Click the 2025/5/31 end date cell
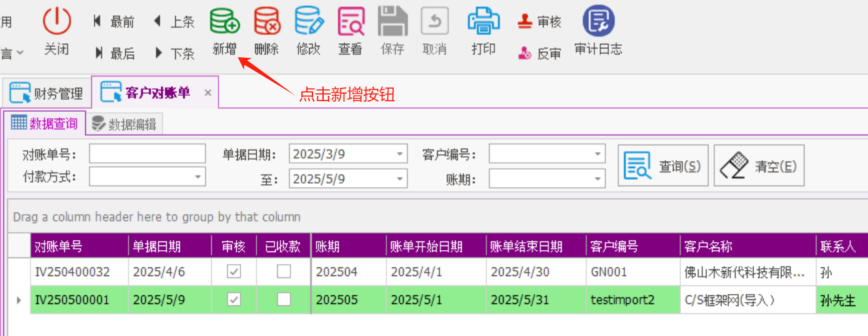The height and width of the screenshot is (336, 868). click(x=536, y=300)
